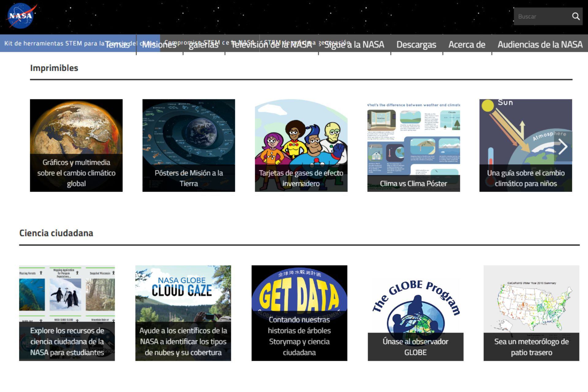Click the next arrow in Imprimibles carousel
The width and height of the screenshot is (588, 392).
(563, 147)
